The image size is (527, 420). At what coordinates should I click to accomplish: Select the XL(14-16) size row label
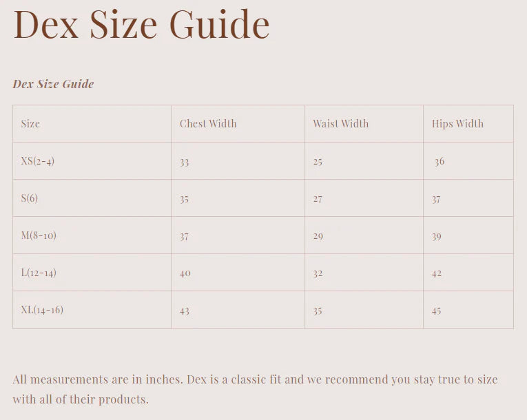click(42, 310)
